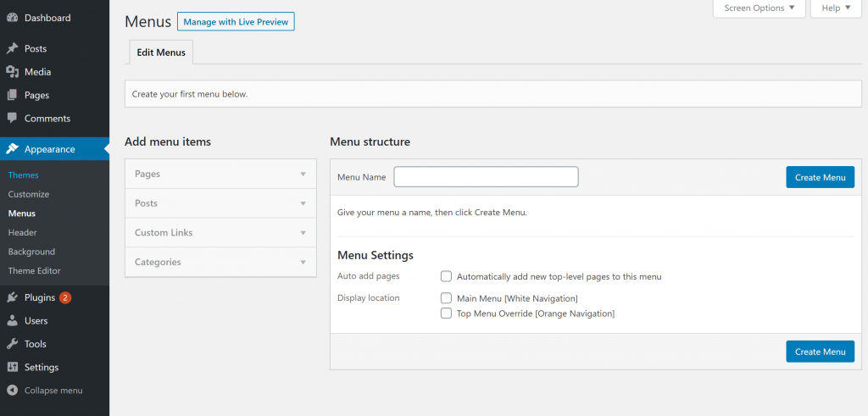The height and width of the screenshot is (416, 868).
Task: Click the Menu Settings heading
Action: (x=376, y=256)
